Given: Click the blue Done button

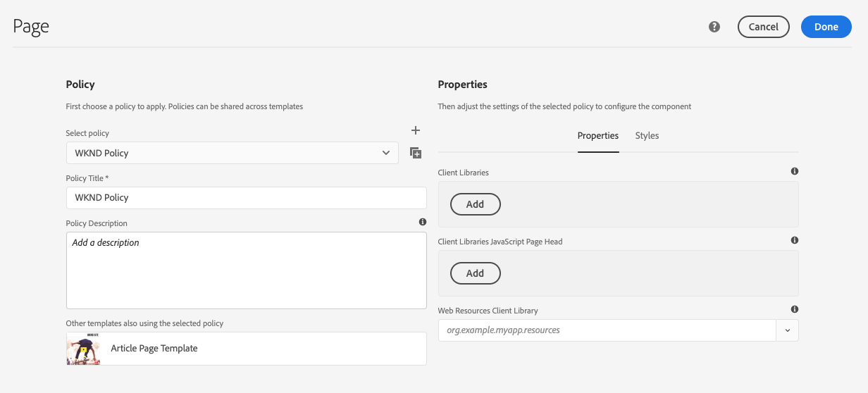Looking at the screenshot, I should point(826,27).
